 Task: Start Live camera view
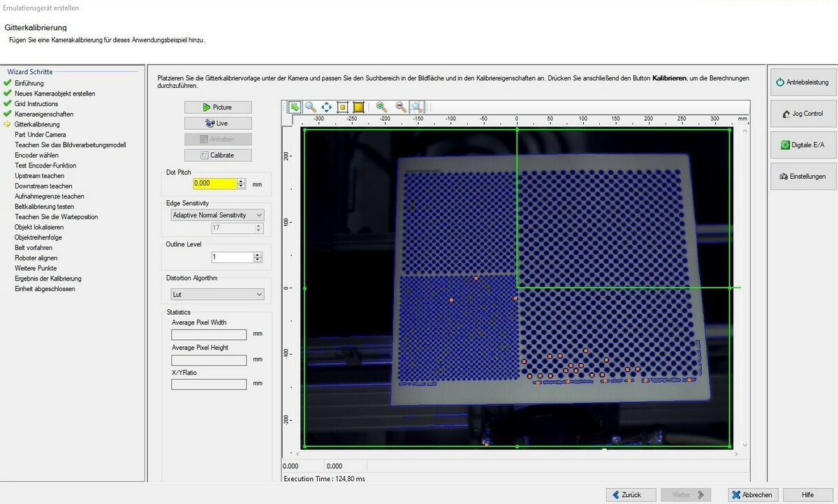pos(218,123)
